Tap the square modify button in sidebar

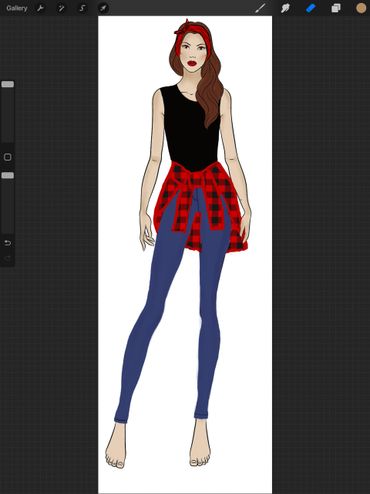pyautogui.click(x=8, y=157)
